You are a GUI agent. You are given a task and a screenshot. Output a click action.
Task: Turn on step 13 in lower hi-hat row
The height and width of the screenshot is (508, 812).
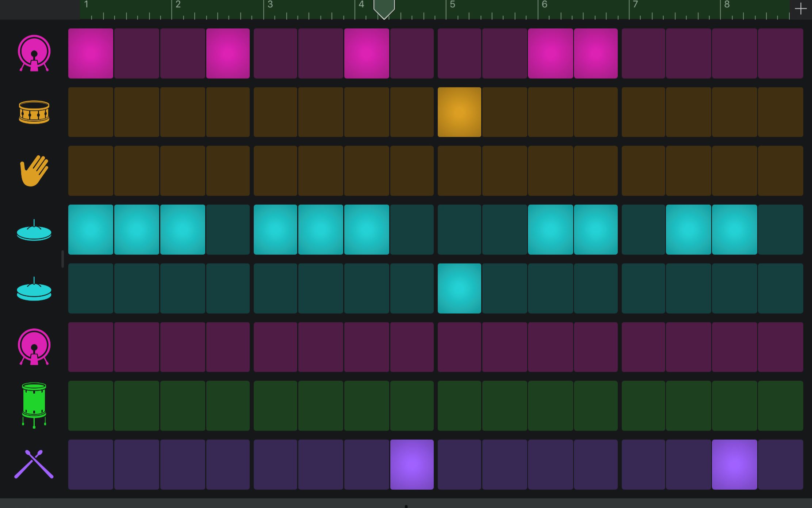643,288
